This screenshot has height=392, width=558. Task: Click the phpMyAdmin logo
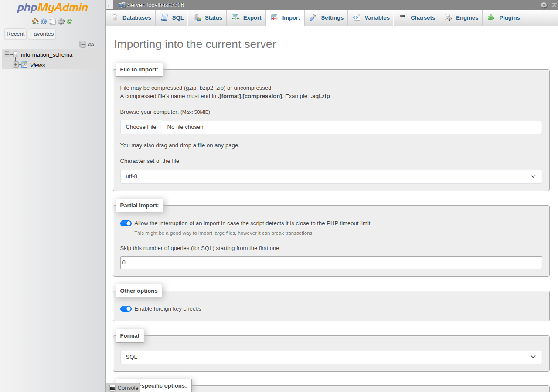[52, 8]
